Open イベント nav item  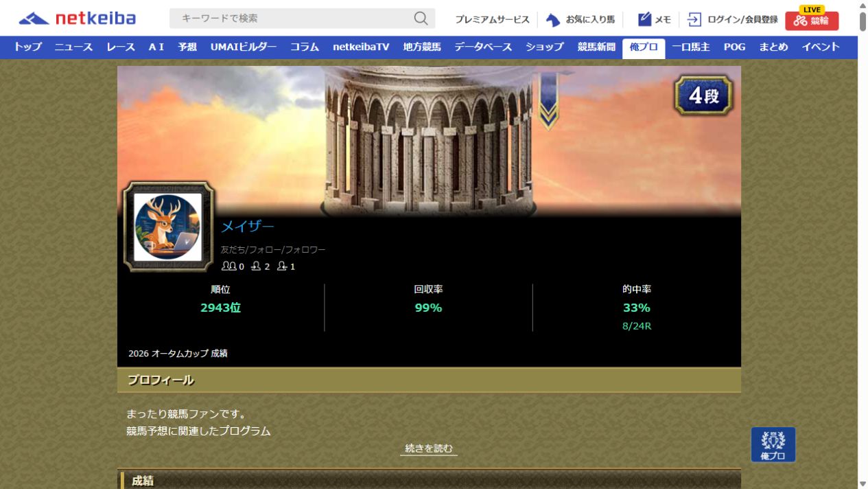pos(821,47)
